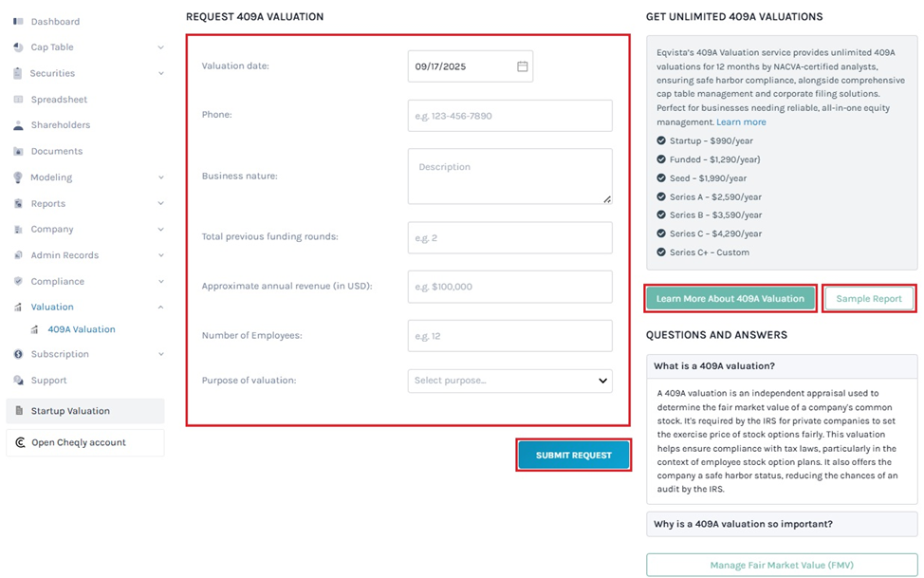Click the Shareholders person icon

coord(19,125)
